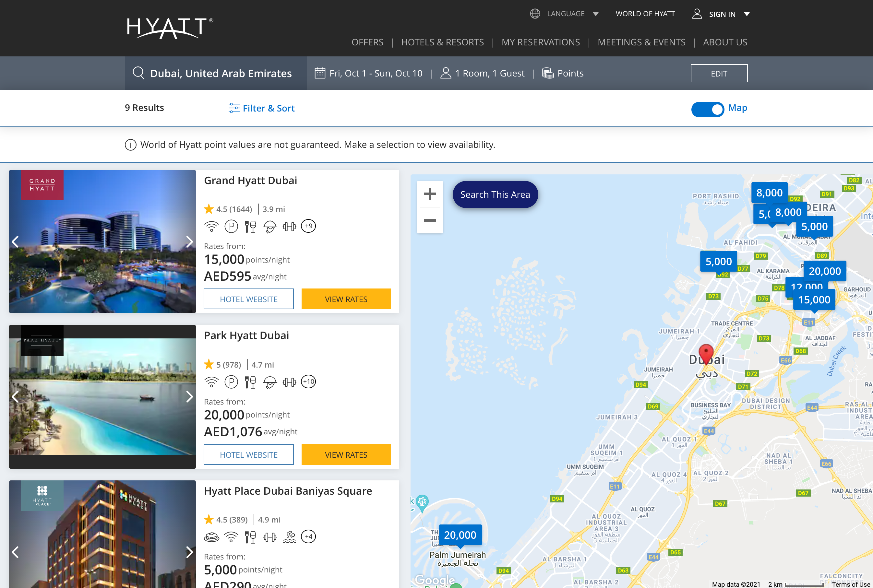Viewport: 873px width, 588px height.
Task: Click View Rates for Grand Hyatt Dubai
Action: [346, 299]
